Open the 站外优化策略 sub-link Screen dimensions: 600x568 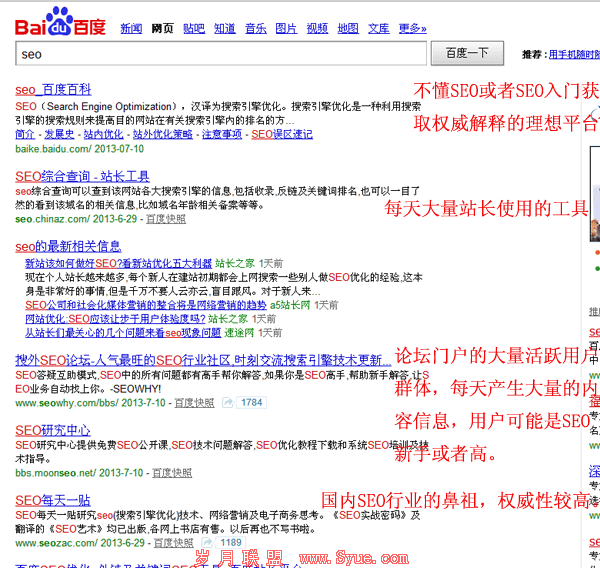(x=163, y=134)
